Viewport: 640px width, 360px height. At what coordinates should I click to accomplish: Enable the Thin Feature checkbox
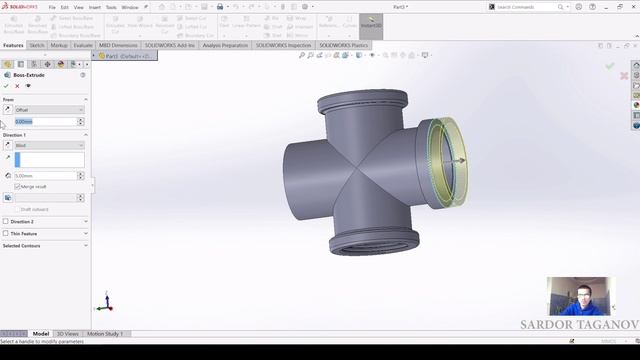[6, 233]
